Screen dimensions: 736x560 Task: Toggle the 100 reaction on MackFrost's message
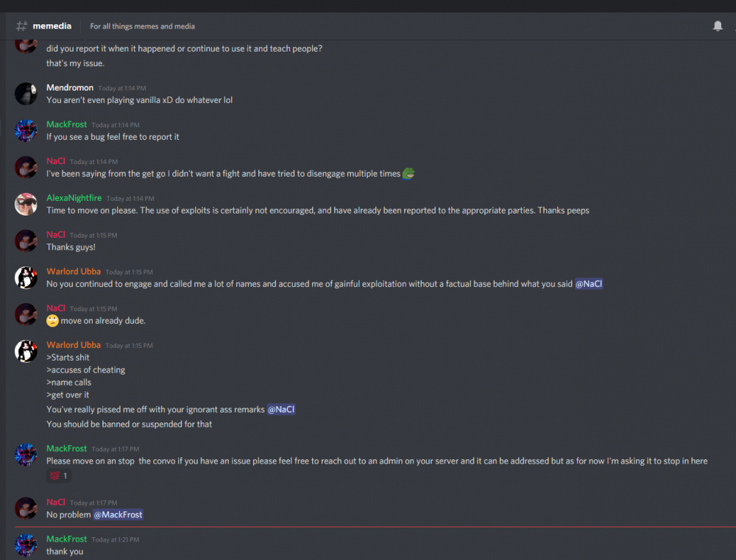click(58, 476)
